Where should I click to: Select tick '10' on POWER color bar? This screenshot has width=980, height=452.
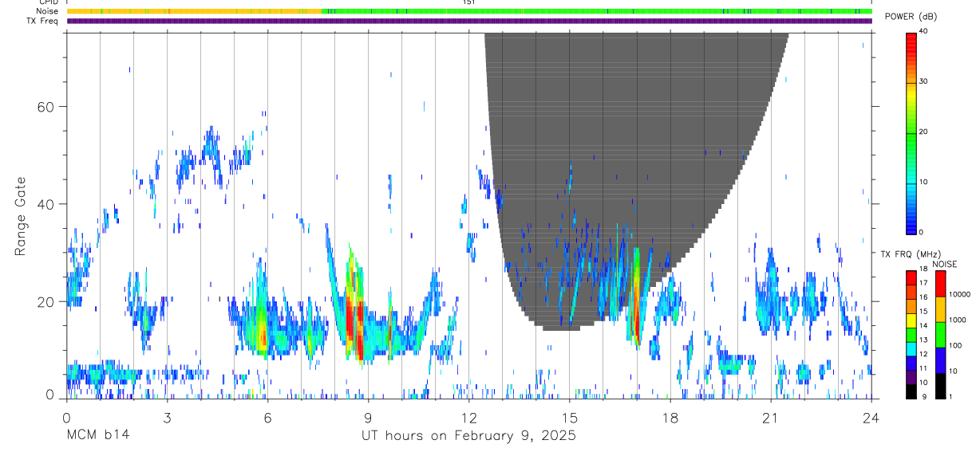[x=924, y=182]
